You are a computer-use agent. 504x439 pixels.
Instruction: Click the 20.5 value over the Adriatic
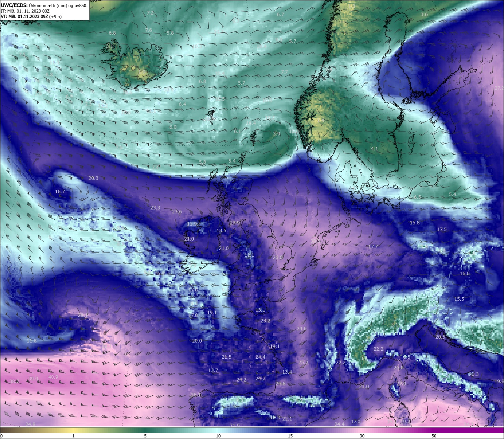point(440,337)
